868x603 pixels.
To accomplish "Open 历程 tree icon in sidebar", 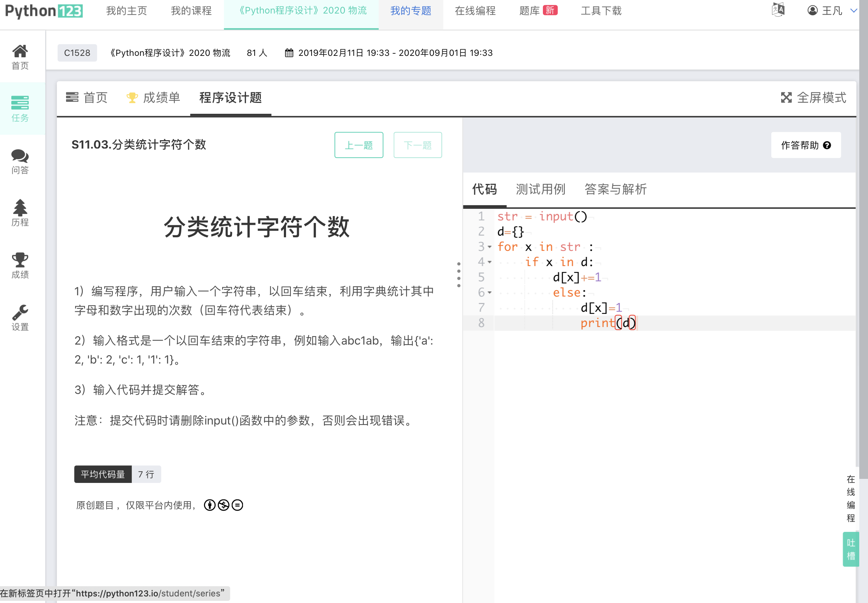I will tap(20, 207).
